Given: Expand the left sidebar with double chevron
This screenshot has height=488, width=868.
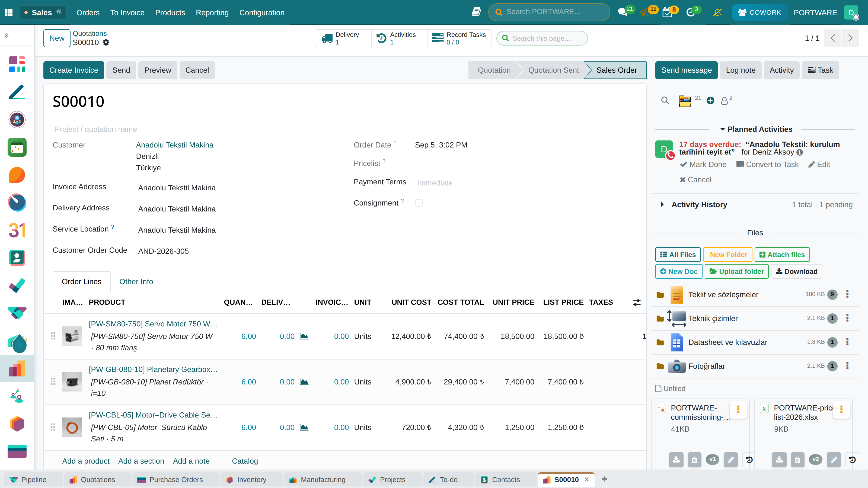Looking at the screenshot, I should [x=7, y=35].
